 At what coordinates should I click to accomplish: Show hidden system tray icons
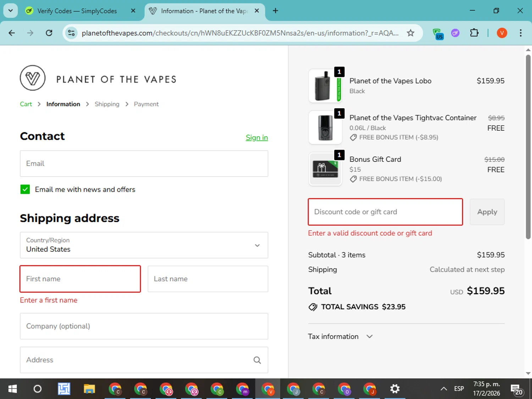coord(443,389)
